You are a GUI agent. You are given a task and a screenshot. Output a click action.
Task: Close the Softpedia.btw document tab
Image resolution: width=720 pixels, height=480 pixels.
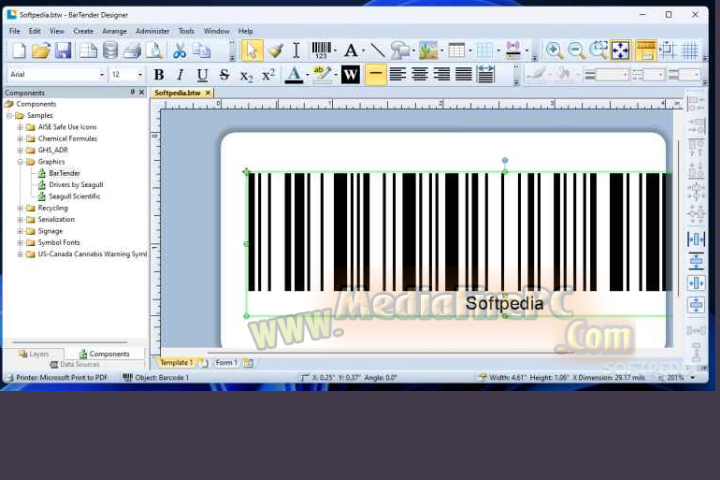(x=208, y=93)
